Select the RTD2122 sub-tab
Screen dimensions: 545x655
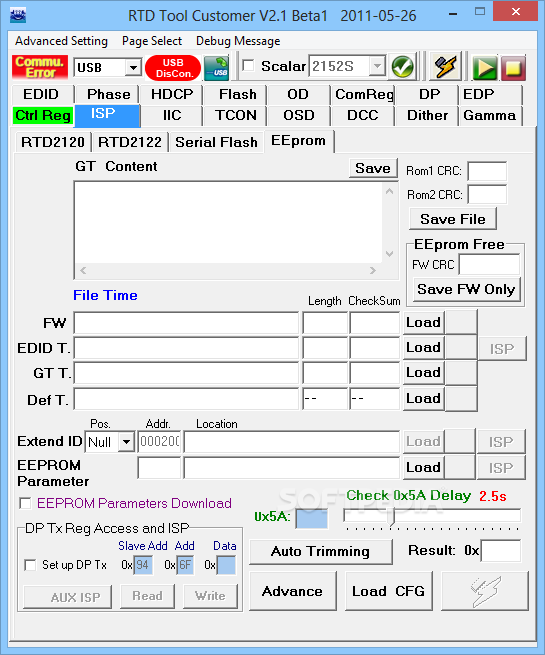130,142
